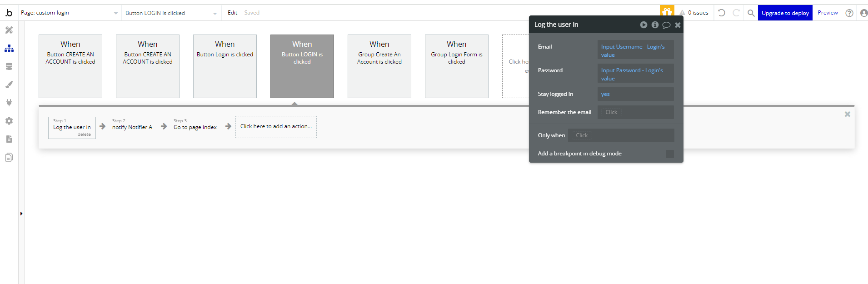This screenshot has height=284, width=868.
Task: Select the highlighted Button LOGIN is clicked event
Action: 302,66
